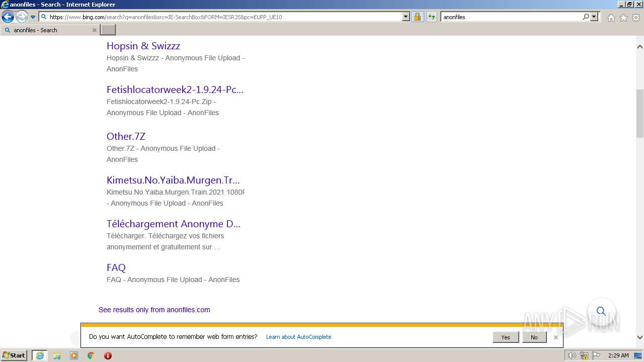Open the volume speaker tray icon

click(x=572, y=355)
